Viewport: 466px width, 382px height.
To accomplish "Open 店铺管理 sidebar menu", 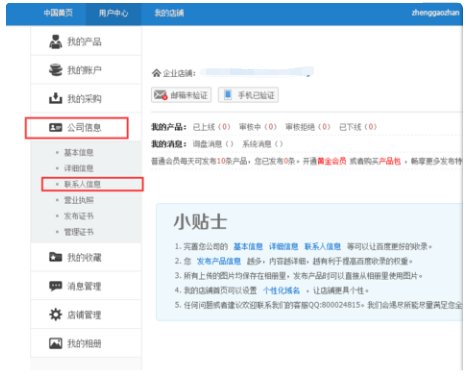I will coord(86,314).
